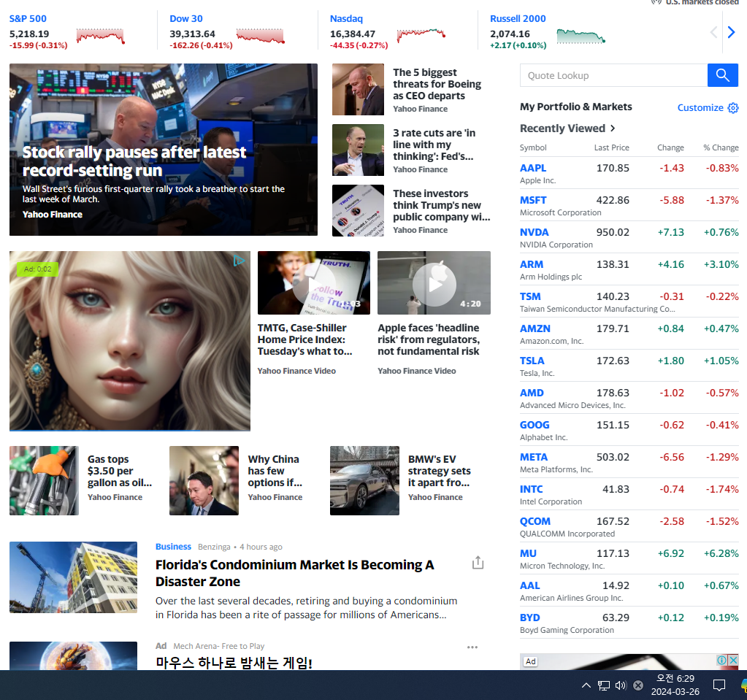The width and height of the screenshot is (747, 700).
Task: Click the BMW car article thumbnail
Action: pos(364,480)
